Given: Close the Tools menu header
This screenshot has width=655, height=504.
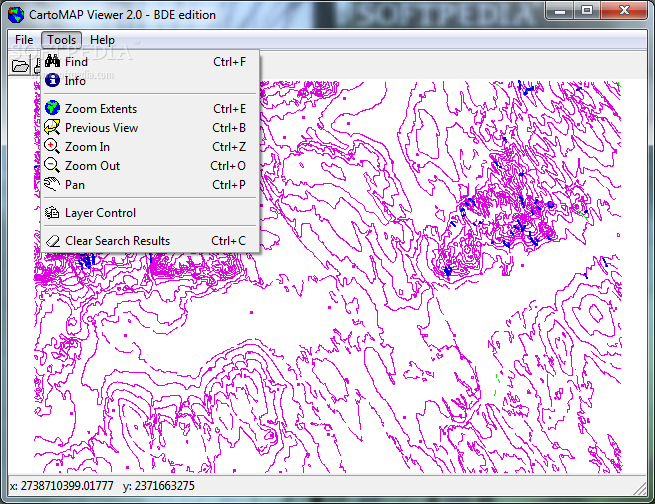Looking at the screenshot, I should [61, 40].
